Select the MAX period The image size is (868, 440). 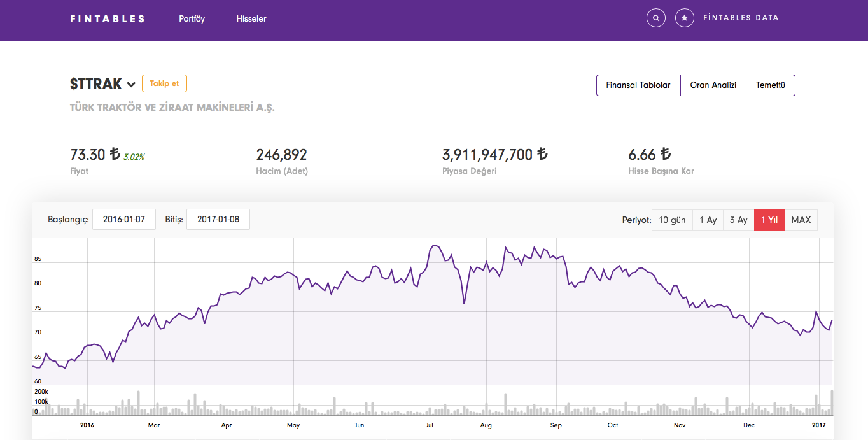[801, 220]
